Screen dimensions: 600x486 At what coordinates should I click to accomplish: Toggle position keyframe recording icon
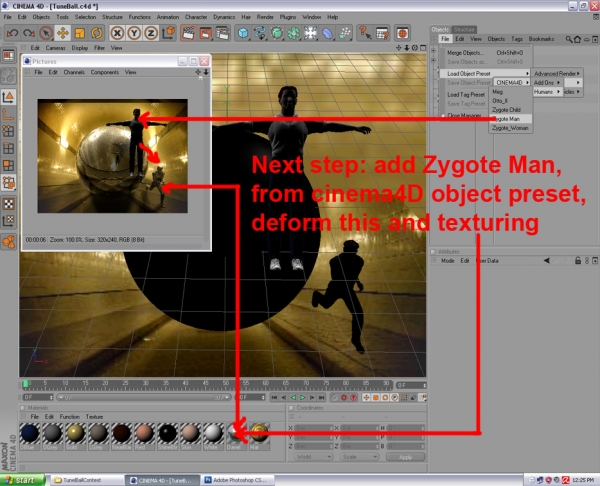click(366, 398)
